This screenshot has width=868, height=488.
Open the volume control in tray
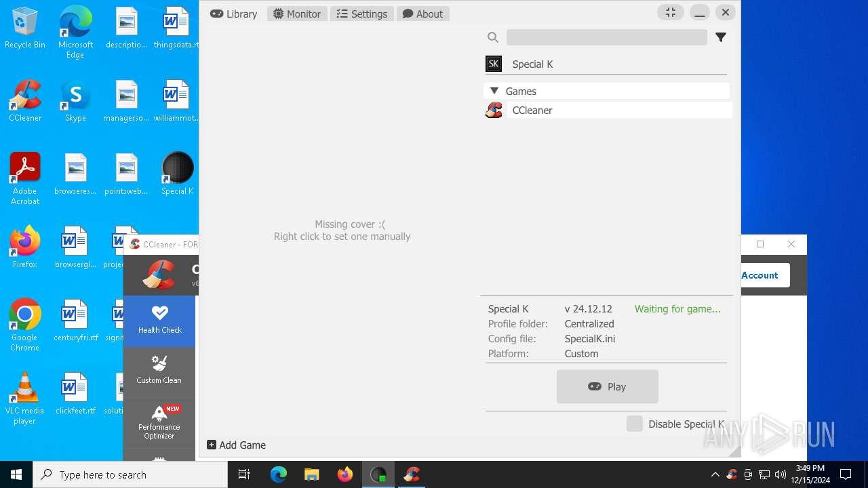click(x=780, y=474)
